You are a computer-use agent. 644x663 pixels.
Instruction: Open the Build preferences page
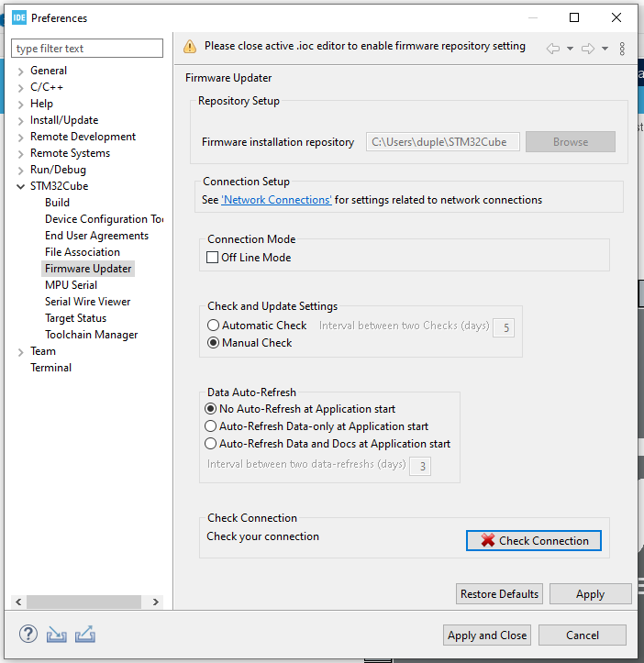(x=57, y=203)
